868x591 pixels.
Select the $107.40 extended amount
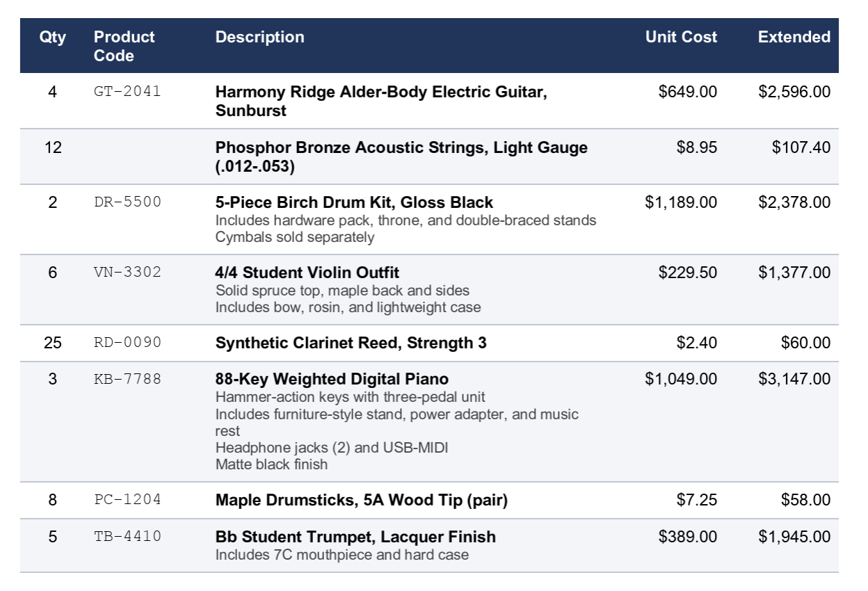click(801, 147)
